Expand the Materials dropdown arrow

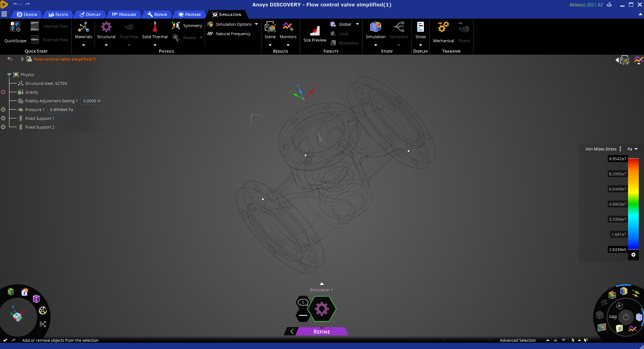tap(83, 45)
